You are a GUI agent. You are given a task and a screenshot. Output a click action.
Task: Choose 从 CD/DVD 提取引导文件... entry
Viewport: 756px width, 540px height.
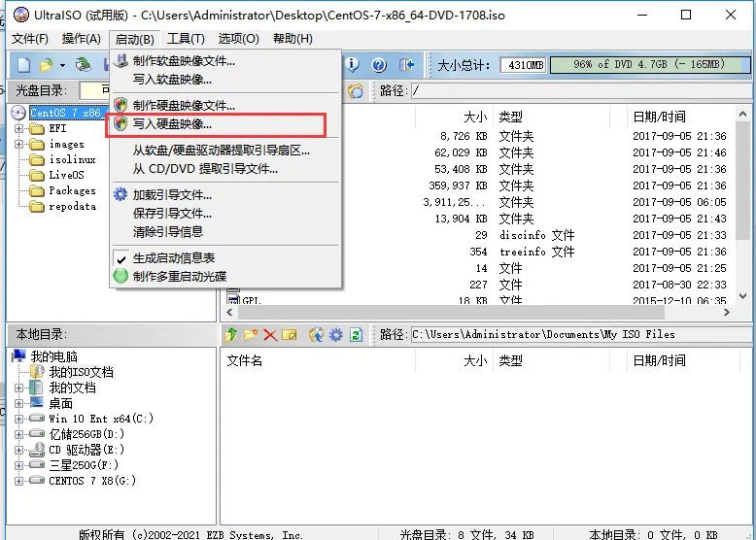225,169
